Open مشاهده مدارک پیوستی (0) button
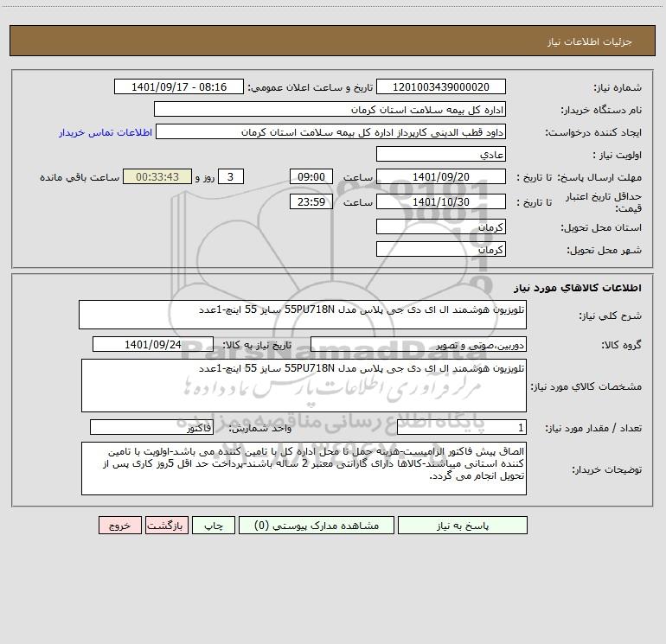Viewport: 666px width, 644px height. pos(317,526)
